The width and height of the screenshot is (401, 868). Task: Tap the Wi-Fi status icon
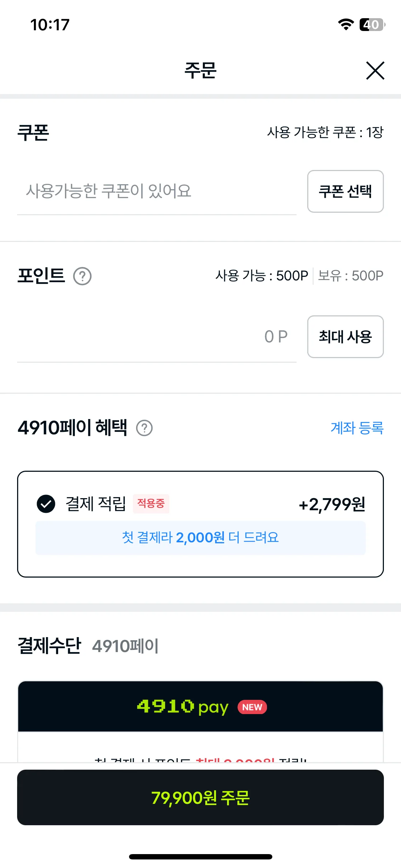[346, 24]
